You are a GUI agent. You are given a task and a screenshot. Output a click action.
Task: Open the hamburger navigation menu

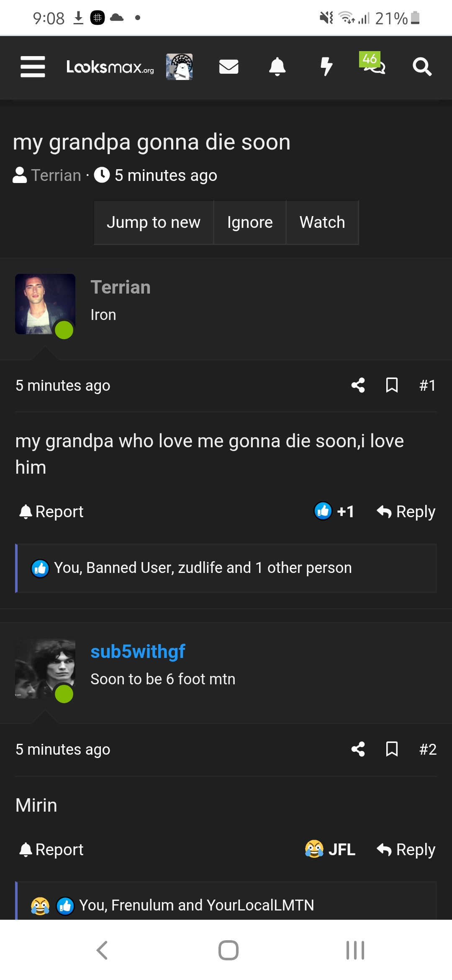[x=33, y=67]
